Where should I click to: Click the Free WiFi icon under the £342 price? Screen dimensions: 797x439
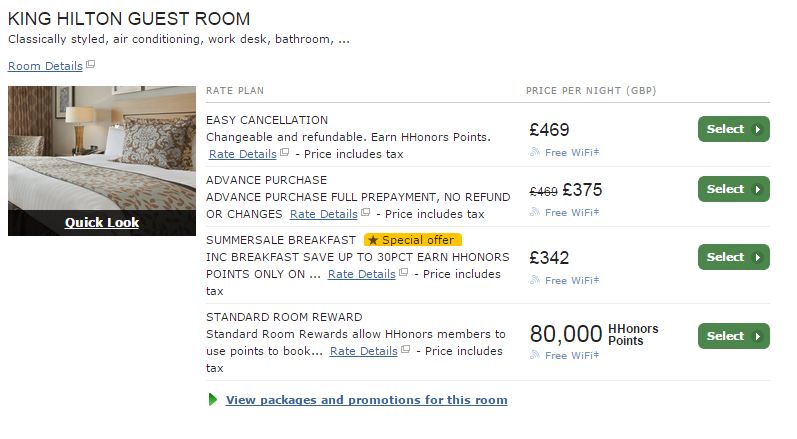[x=535, y=280]
